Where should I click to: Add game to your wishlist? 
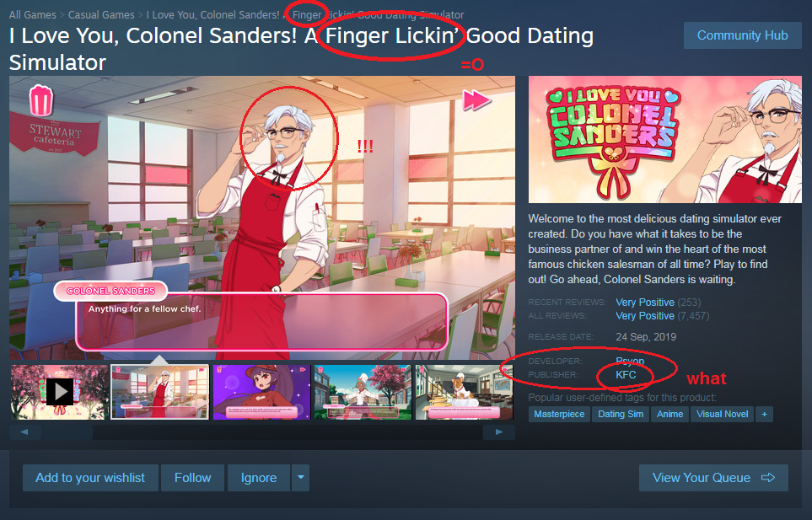pos(90,478)
